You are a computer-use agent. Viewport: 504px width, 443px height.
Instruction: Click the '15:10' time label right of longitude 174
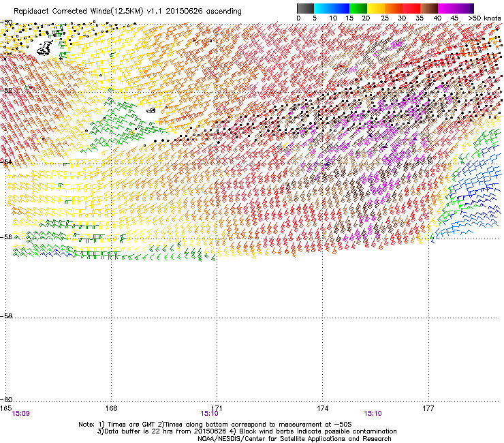[x=373, y=414]
